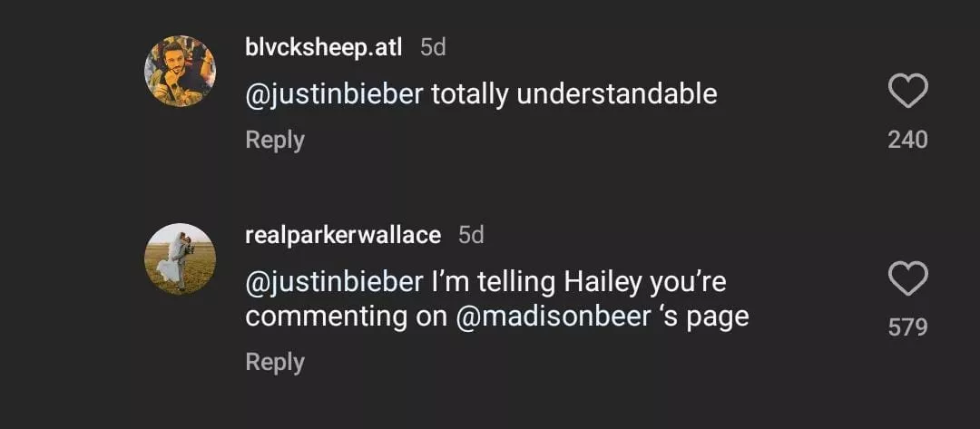Select the "totally understandable" comment text
The height and width of the screenshot is (429, 980).
(573, 93)
